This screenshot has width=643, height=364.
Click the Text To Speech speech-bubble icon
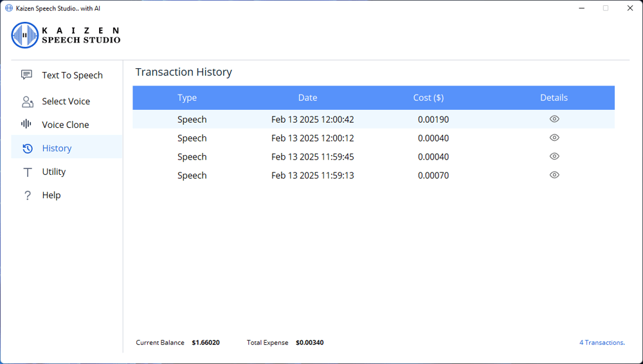(x=26, y=75)
